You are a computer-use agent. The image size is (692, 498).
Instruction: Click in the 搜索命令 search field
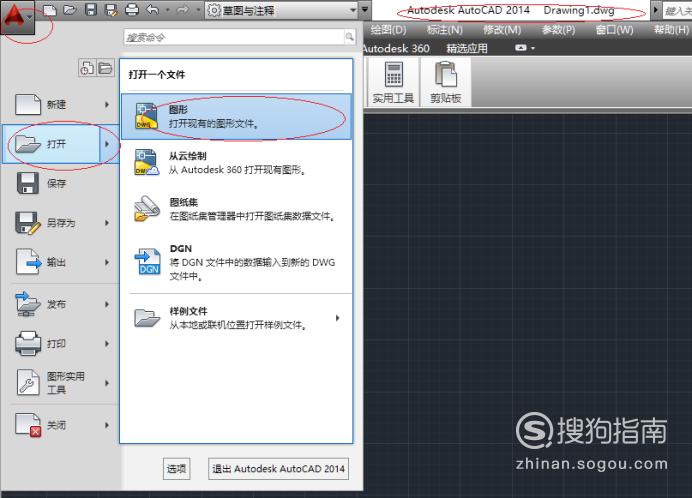[234, 38]
